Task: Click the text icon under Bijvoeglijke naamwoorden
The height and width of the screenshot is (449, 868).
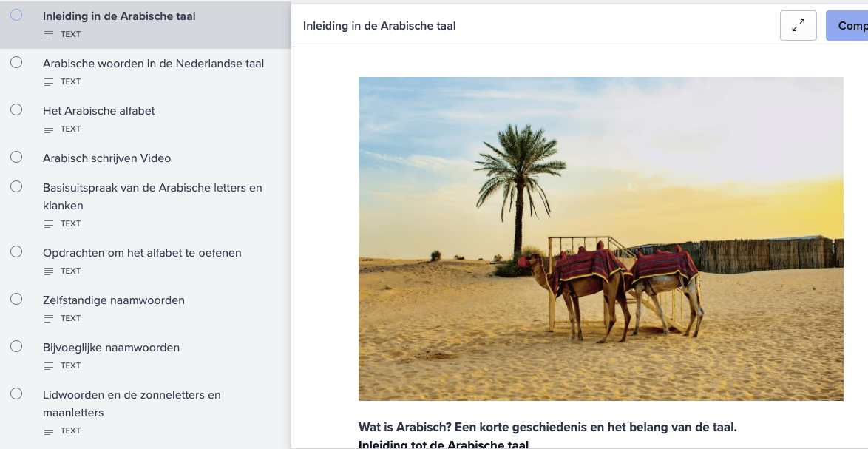Action: pos(49,366)
